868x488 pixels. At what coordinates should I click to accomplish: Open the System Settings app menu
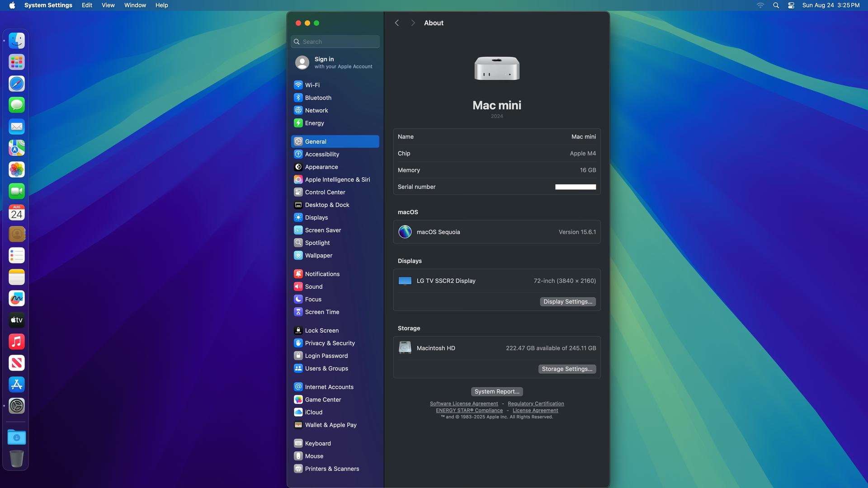[x=48, y=5]
